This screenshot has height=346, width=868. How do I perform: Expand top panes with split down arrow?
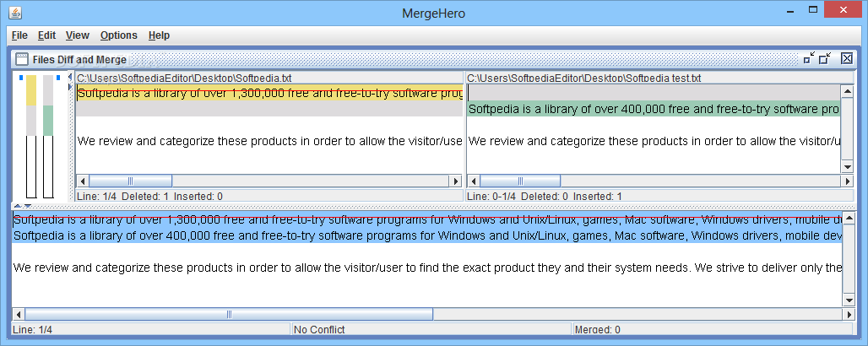(28, 206)
